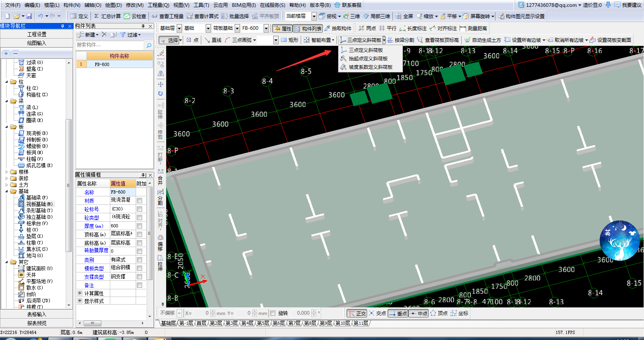644x340 pixels.
Task: Select 集水坑(S) in tree
Action: point(37,249)
